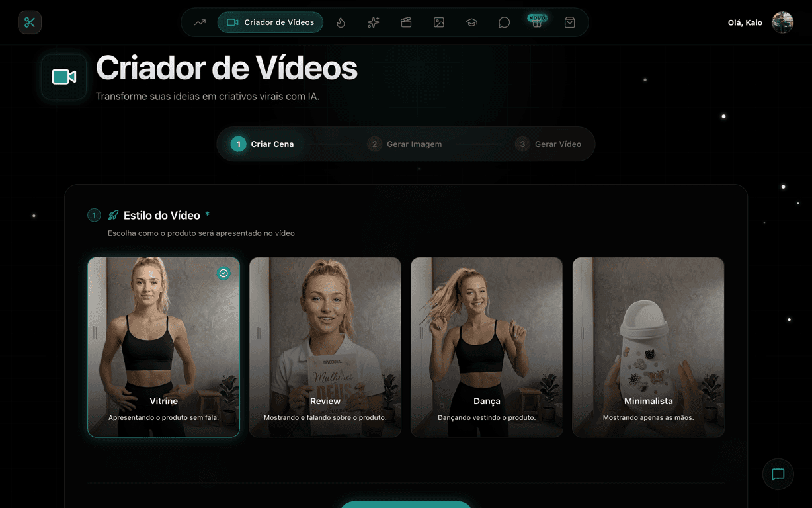The image size is (812, 508).
Task: Open the trending chart nav icon
Action: click(200, 22)
